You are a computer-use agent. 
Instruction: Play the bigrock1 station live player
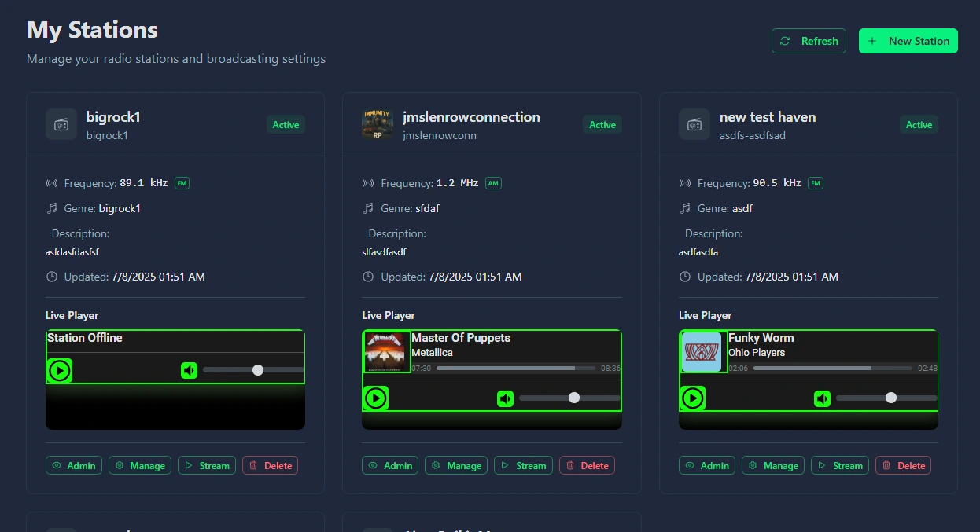point(60,370)
